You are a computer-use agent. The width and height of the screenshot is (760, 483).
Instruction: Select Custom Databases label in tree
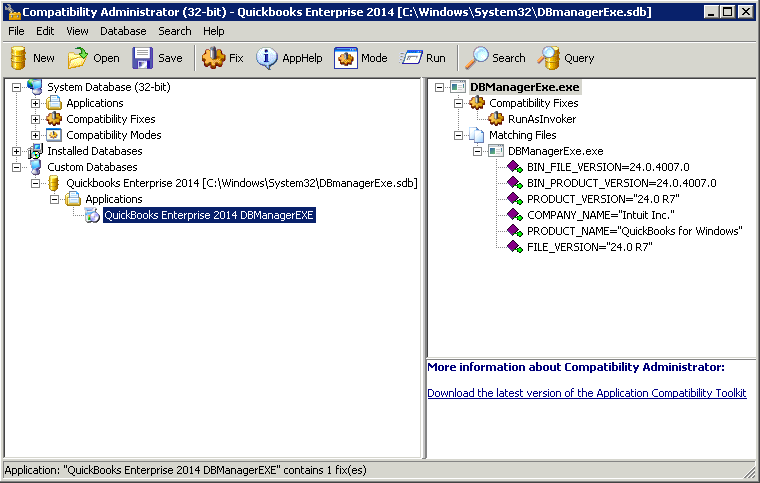tap(92, 167)
